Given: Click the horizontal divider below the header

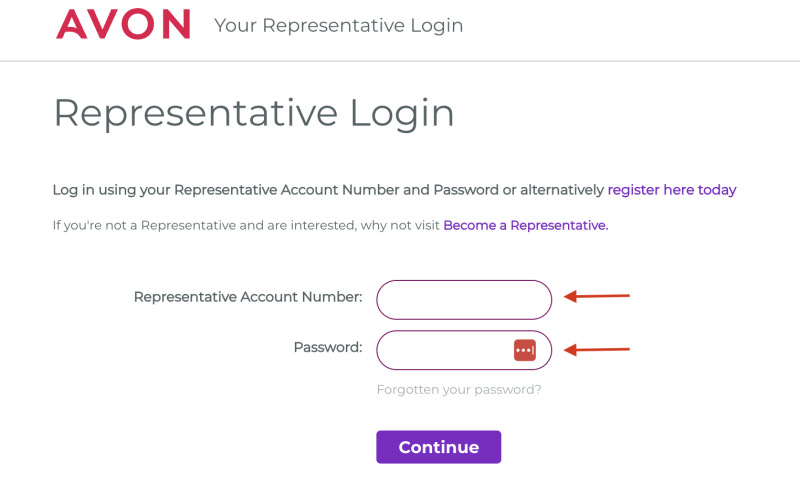Looking at the screenshot, I should pyautogui.click(x=400, y=61).
